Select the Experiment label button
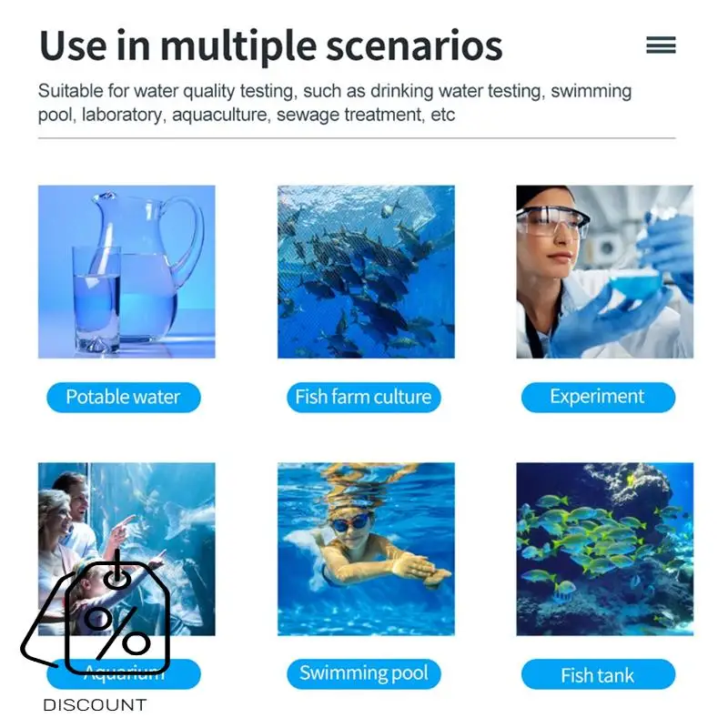 [598, 398]
